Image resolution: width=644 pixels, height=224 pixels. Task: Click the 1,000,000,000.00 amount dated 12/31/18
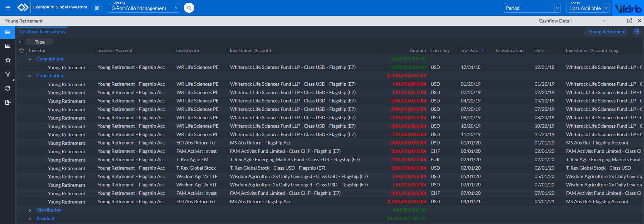(x=407, y=67)
